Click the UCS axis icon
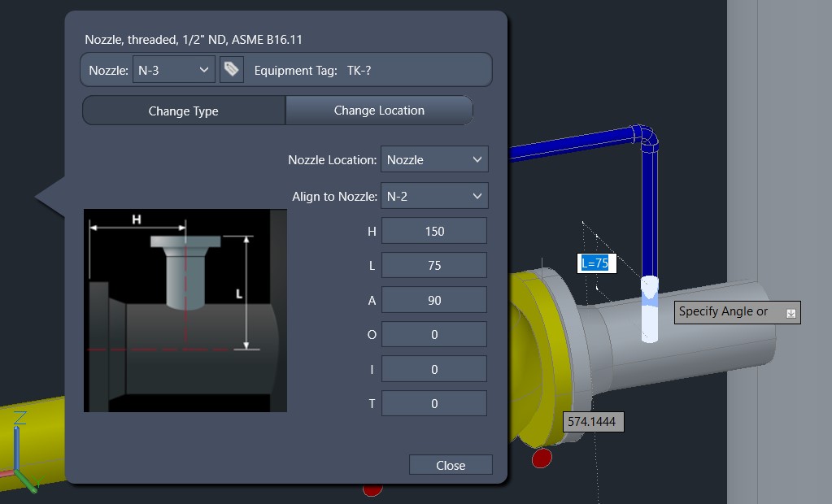The width and height of the screenshot is (832, 504). [19, 451]
